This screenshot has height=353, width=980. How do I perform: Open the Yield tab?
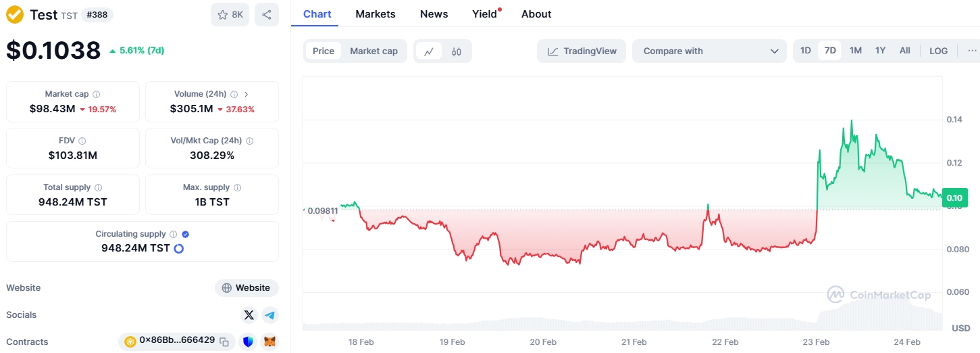[485, 14]
